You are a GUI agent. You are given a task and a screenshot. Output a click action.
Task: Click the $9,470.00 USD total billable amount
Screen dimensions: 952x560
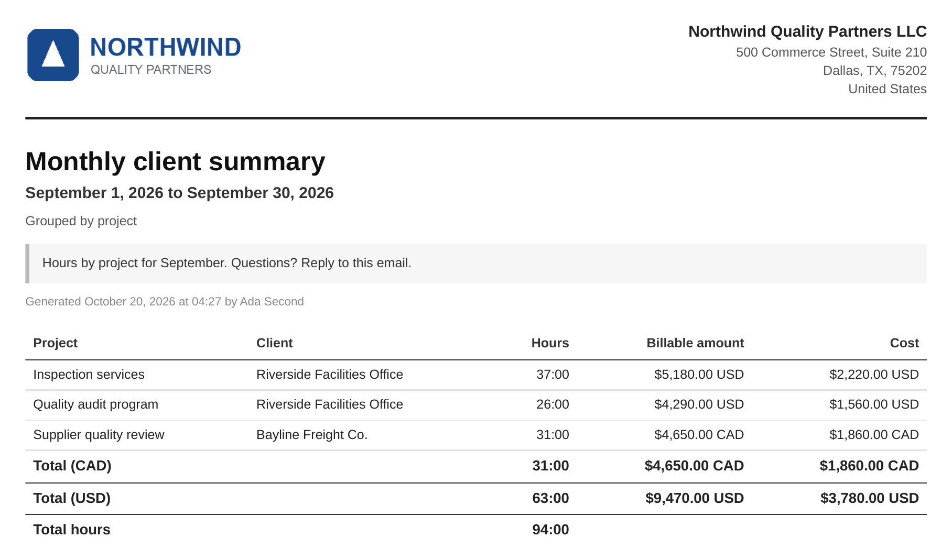[x=695, y=498]
